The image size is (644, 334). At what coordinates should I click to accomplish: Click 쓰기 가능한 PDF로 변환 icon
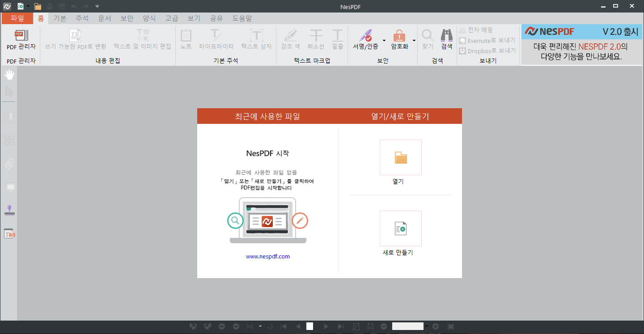tap(76, 36)
